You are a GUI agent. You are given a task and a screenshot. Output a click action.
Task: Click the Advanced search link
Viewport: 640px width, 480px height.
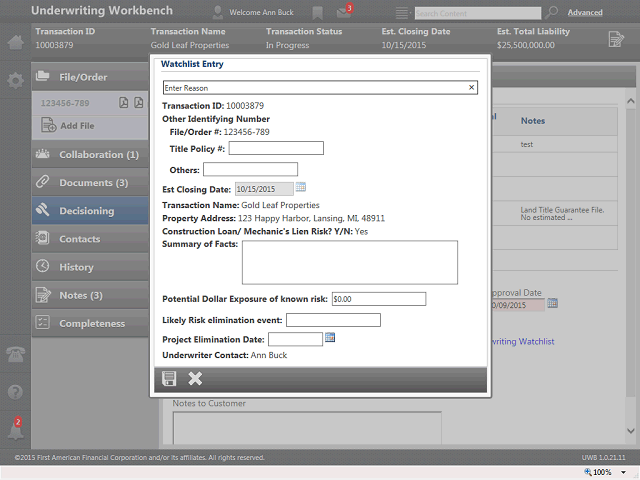(x=585, y=13)
